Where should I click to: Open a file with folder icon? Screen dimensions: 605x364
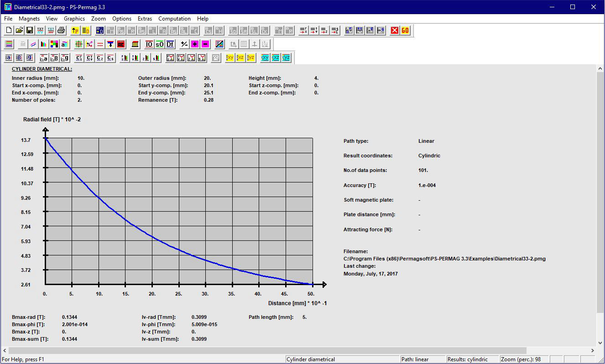click(x=19, y=31)
